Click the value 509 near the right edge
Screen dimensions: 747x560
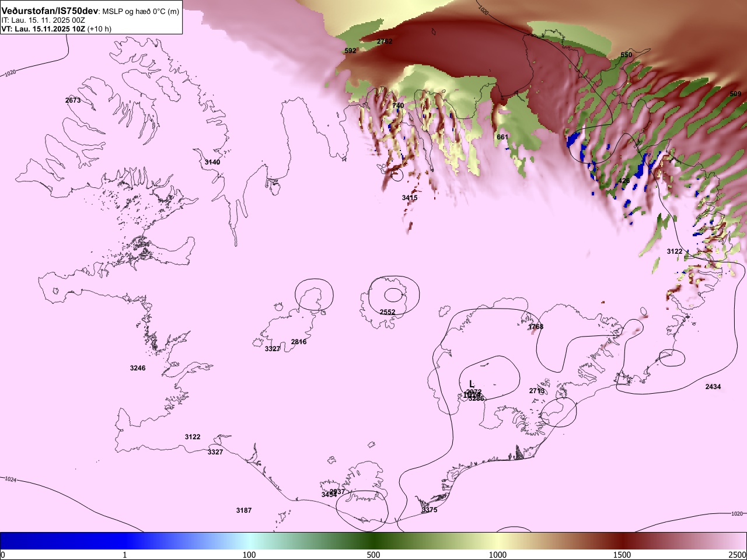tap(735, 94)
